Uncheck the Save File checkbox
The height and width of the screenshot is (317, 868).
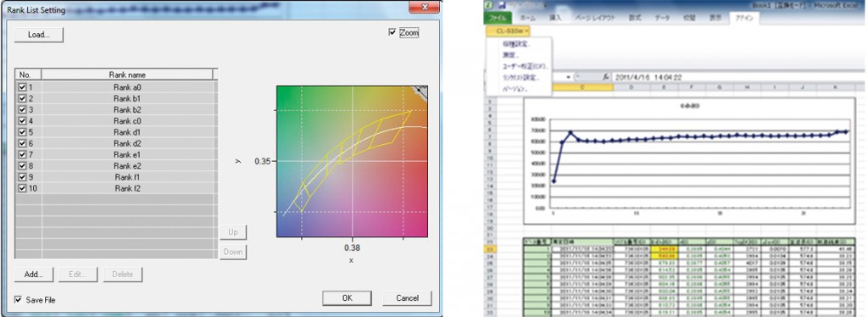click(18, 300)
